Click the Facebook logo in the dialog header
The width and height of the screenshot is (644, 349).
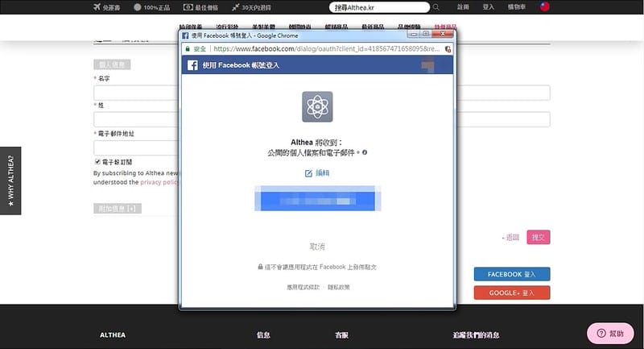point(192,65)
